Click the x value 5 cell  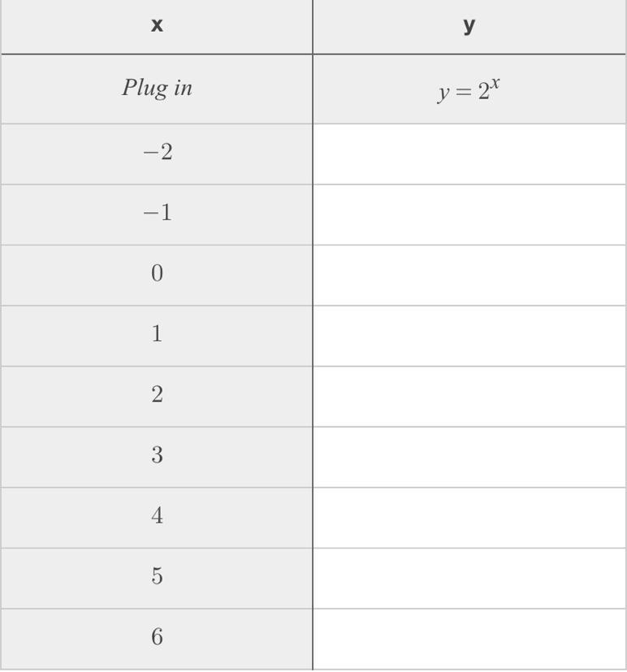pos(157,577)
